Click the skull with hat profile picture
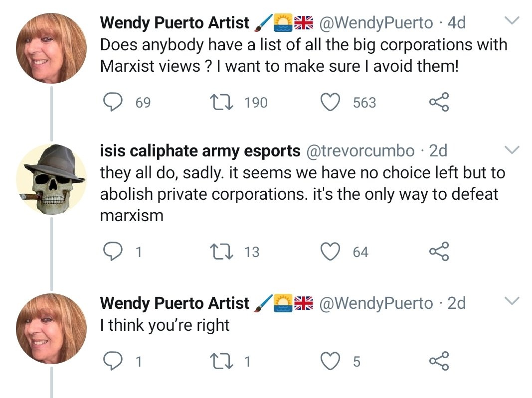 (x=51, y=179)
